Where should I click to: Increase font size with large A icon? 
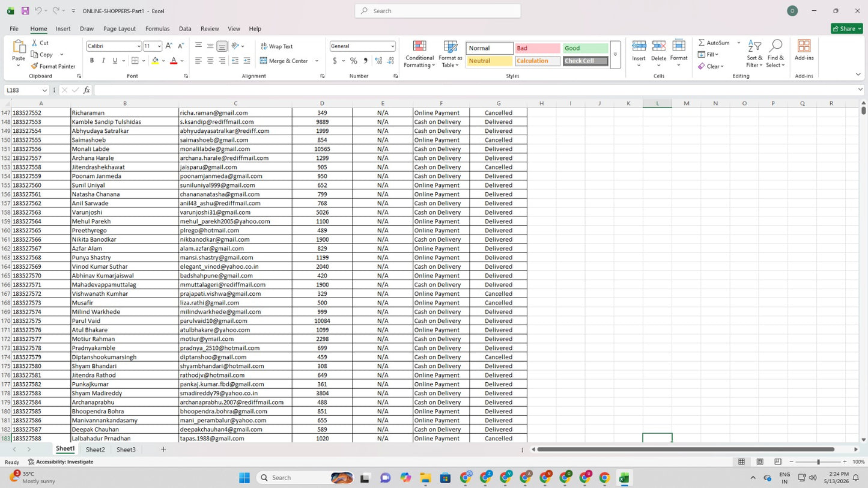tap(169, 46)
